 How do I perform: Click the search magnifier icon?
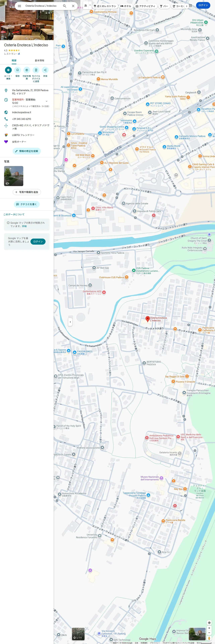[x=65, y=6]
